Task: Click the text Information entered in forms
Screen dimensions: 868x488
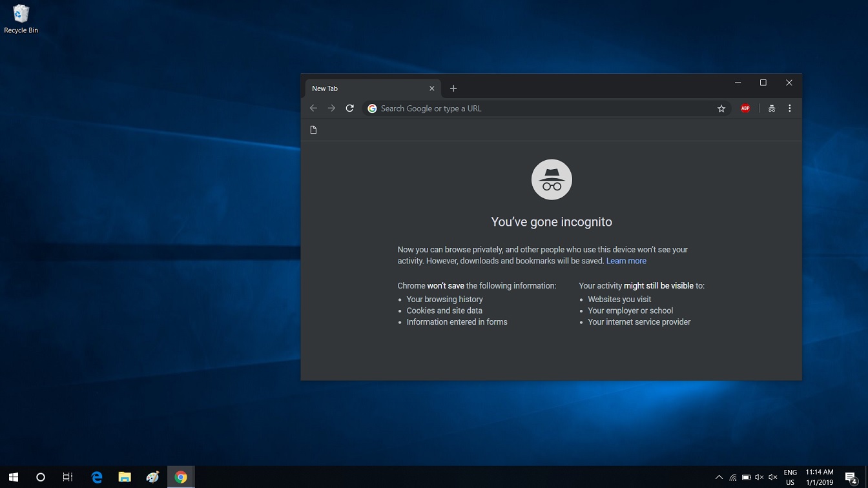Action: [x=457, y=322]
